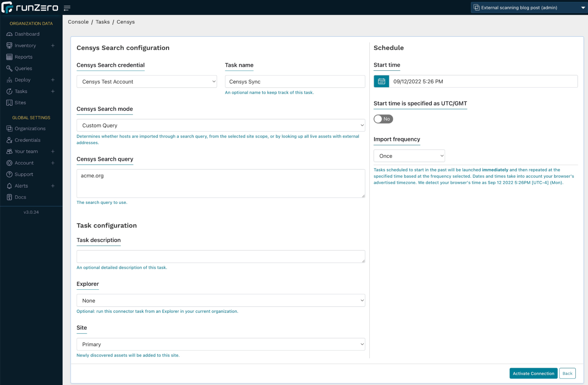Select Organizations under Global Settings
Image resolution: width=588 pixels, height=385 pixels.
30,128
